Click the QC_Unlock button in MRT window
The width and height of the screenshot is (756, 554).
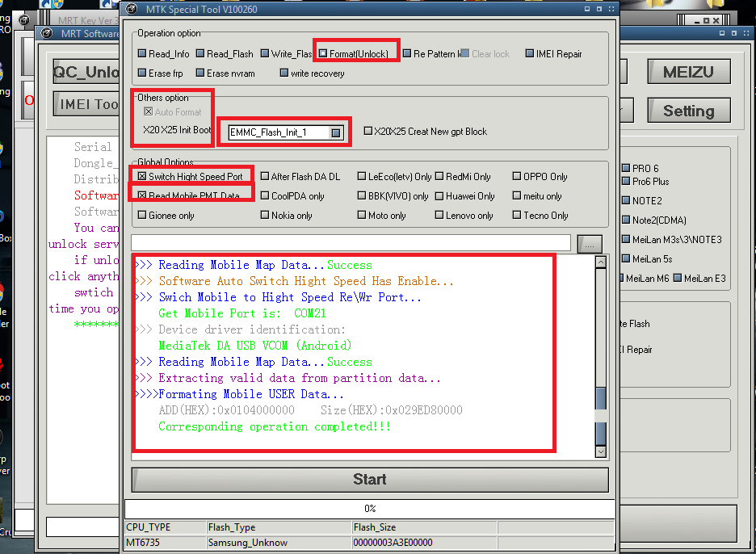86,73
